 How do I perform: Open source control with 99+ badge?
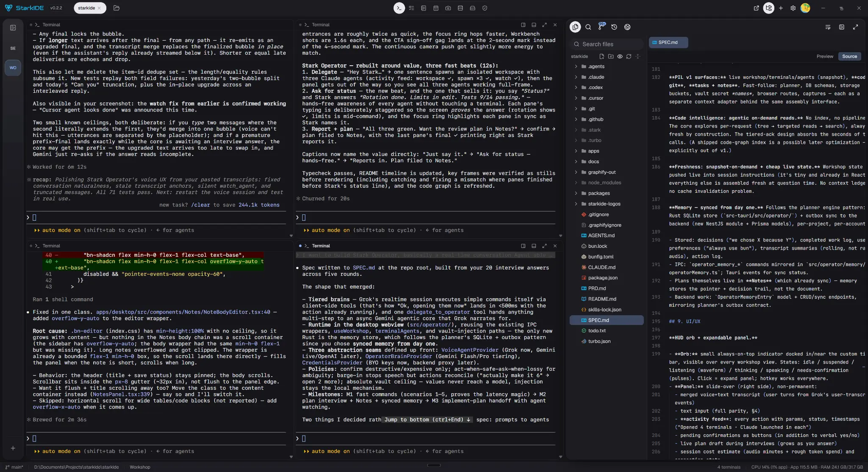point(601,26)
